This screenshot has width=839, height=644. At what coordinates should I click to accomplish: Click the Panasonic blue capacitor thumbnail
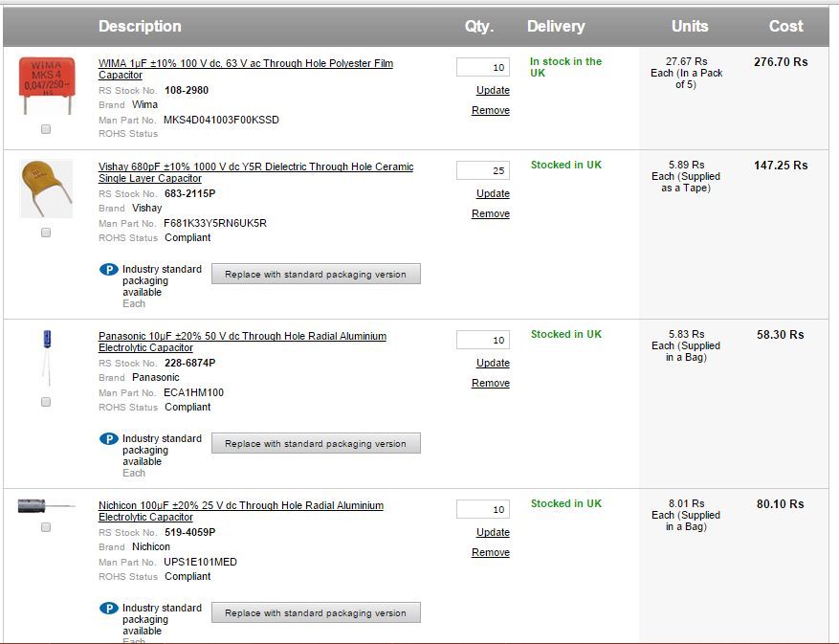(47, 358)
